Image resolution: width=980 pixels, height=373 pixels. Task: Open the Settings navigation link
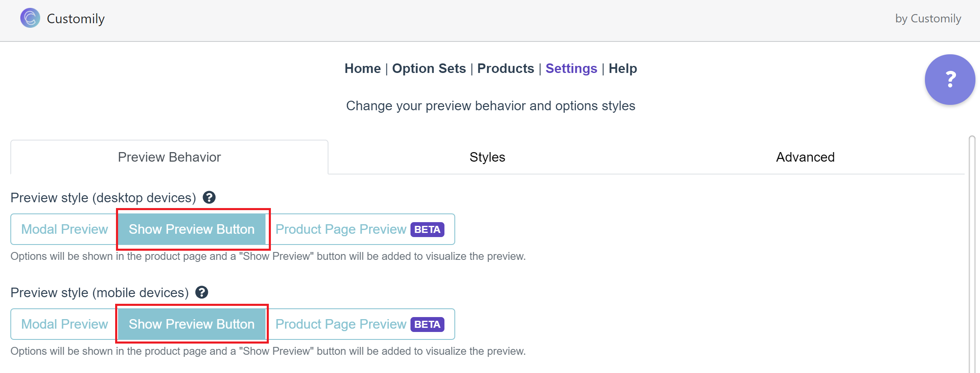(571, 68)
